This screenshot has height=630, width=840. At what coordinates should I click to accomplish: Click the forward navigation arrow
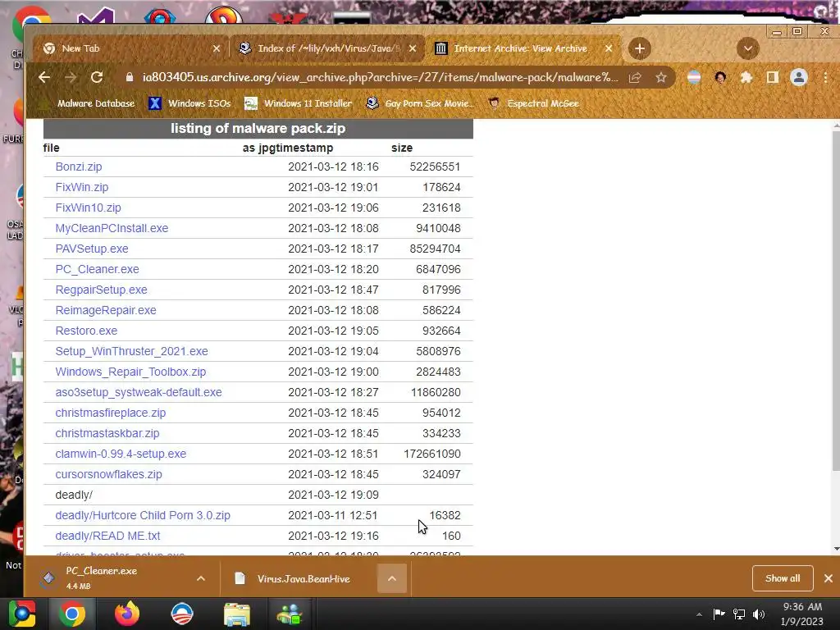coord(71,77)
